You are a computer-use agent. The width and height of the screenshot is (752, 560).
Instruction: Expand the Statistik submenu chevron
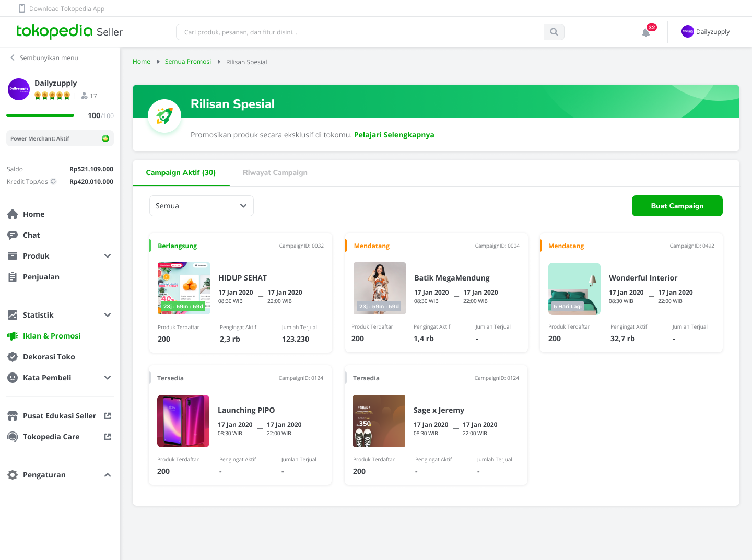tap(108, 315)
